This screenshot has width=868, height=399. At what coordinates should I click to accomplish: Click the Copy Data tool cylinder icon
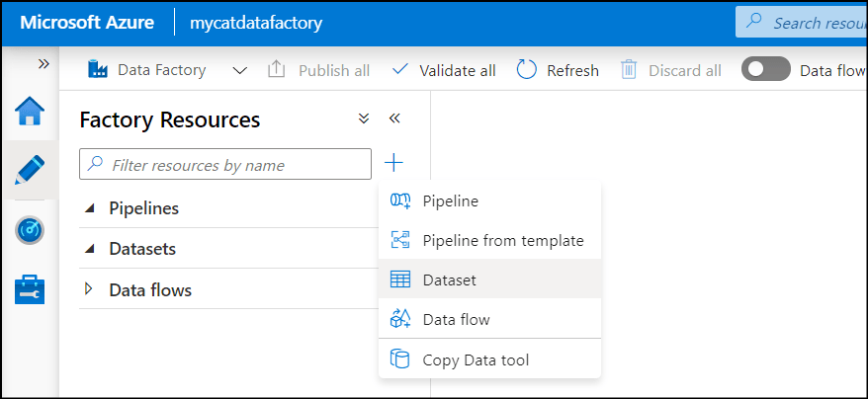click(399, 359)
